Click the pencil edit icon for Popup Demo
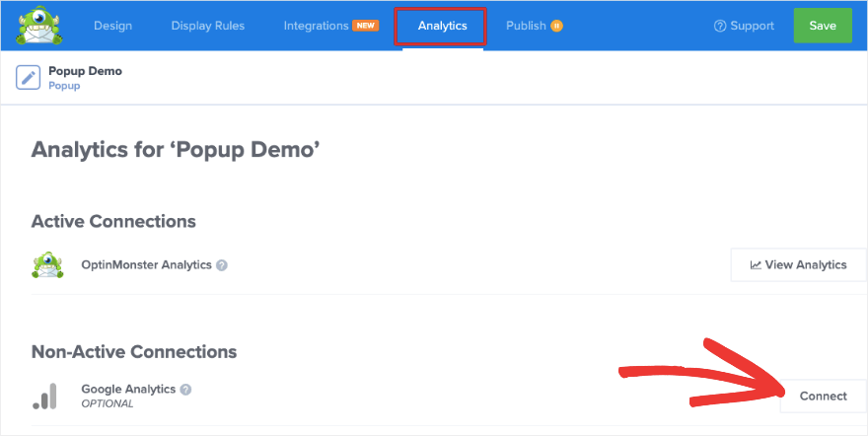The image size is (868, 436). coord(29,78)
